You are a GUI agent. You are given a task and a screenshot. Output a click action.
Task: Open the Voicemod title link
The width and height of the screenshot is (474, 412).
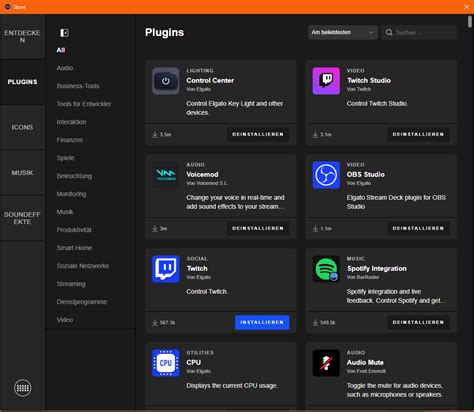(x=202, y=174)
